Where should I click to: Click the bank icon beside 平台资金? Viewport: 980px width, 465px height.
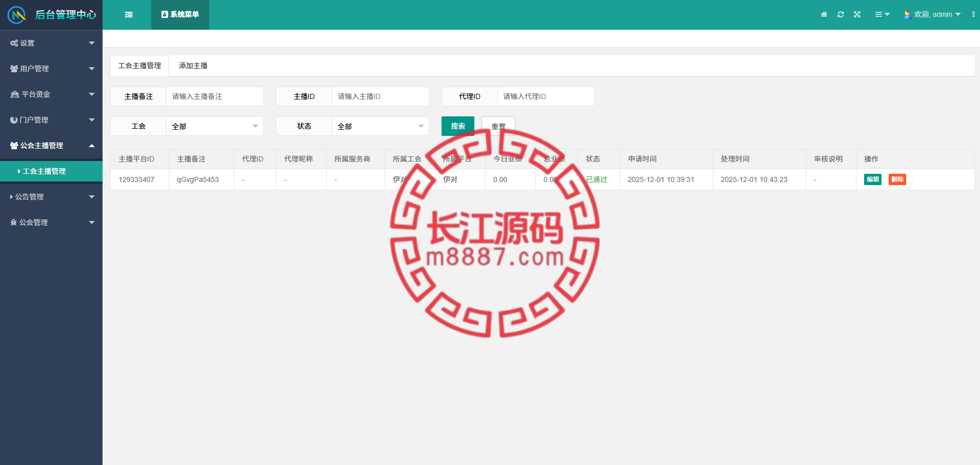pyautogui.click(x=15, y=94)
